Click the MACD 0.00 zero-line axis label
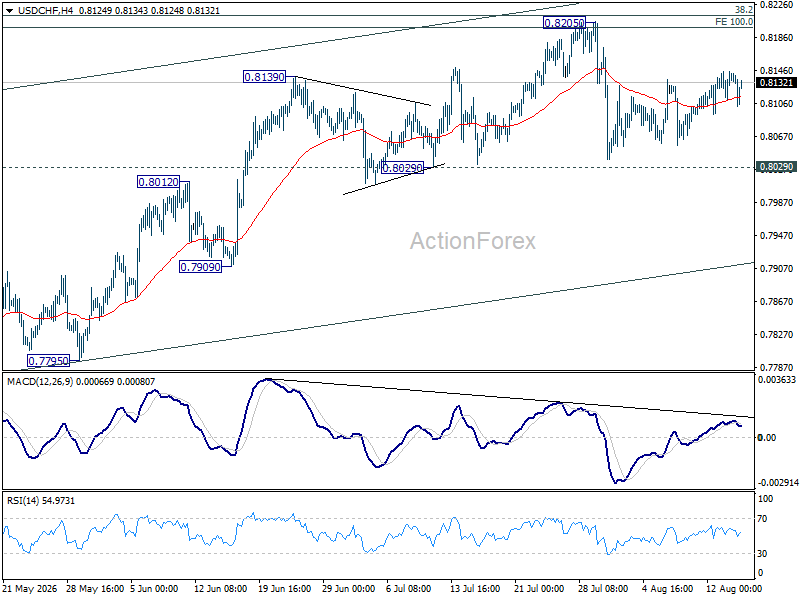Viewport: 800px width, 600px height. [767, 437]
